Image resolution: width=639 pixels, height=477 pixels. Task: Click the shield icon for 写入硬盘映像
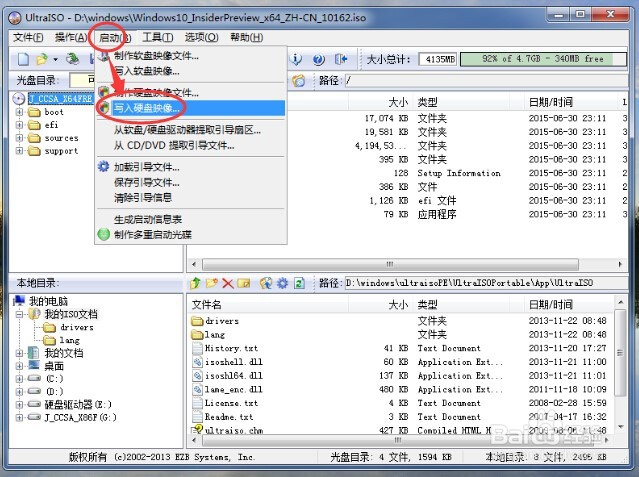coord(104,108)
